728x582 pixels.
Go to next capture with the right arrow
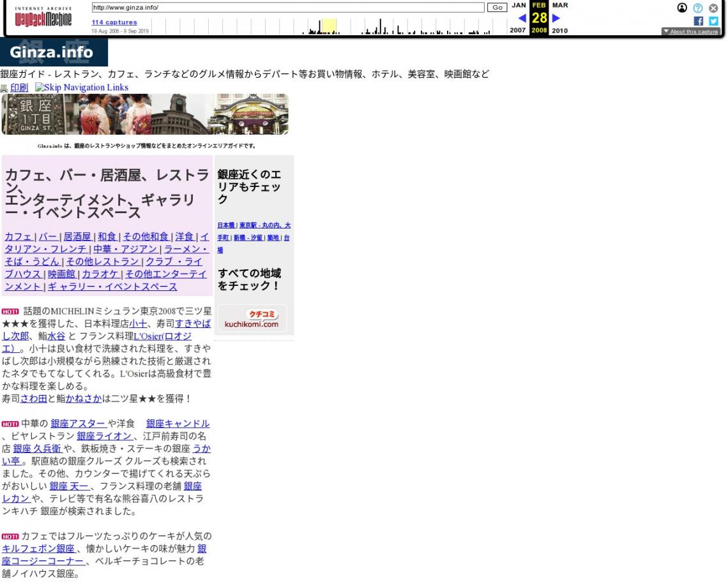(556, 18)
